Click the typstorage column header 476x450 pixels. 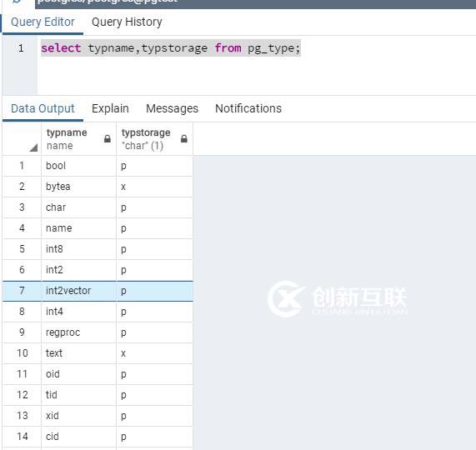(x=154, y=139)
